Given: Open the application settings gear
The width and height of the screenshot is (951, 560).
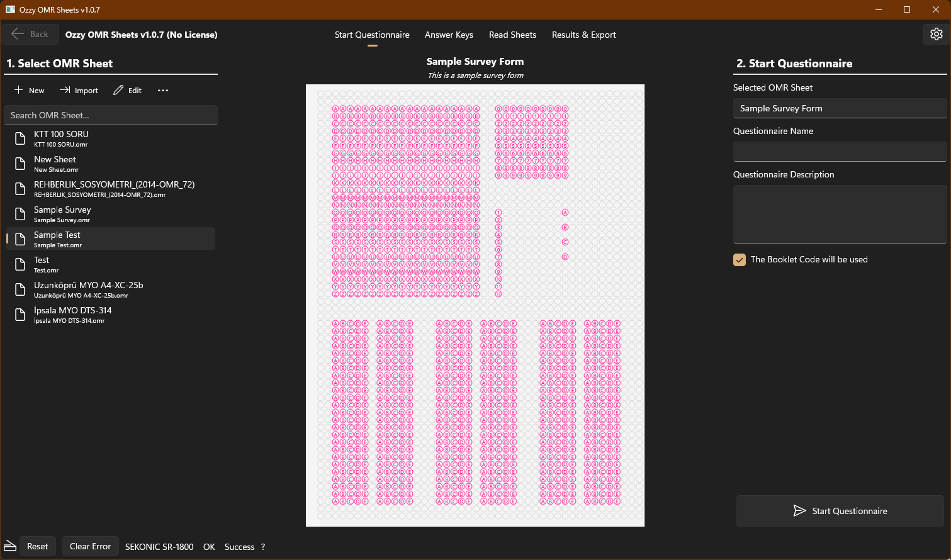Looking at the screenshot, I should (x=936, y=34).
